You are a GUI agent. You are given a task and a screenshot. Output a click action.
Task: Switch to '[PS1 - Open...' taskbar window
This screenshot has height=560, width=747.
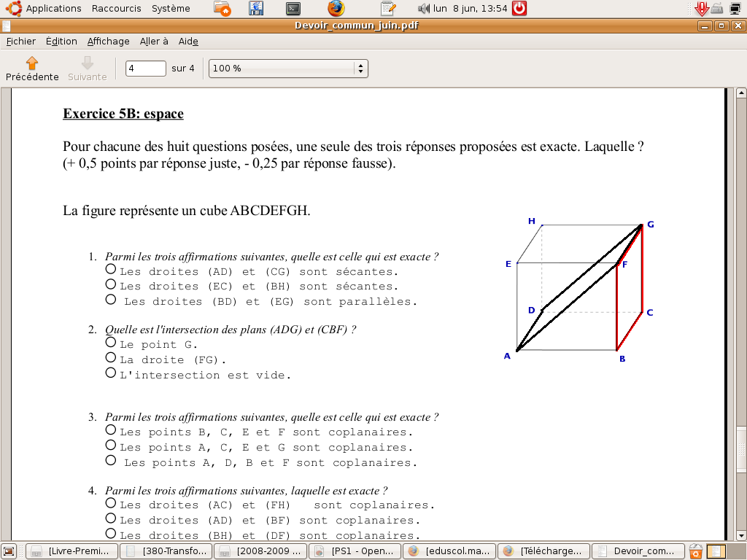coord(355,551)
